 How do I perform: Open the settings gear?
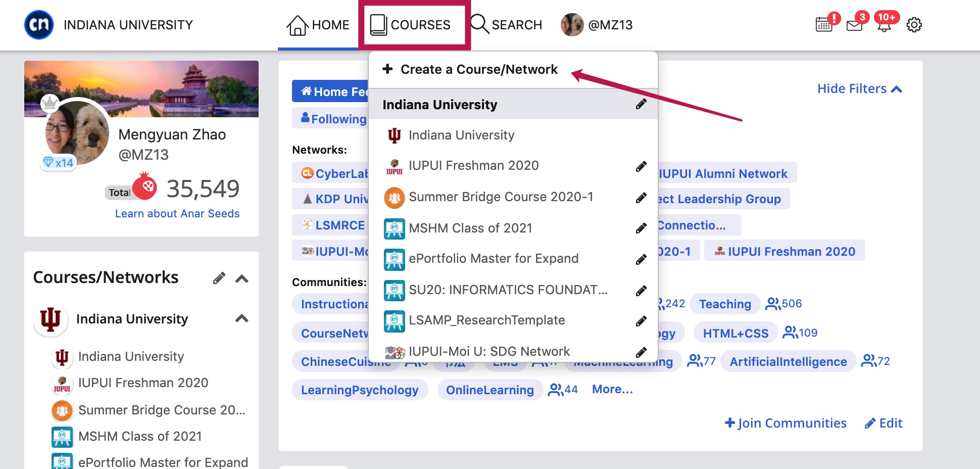pyautogui.click(x=914, y=24)
